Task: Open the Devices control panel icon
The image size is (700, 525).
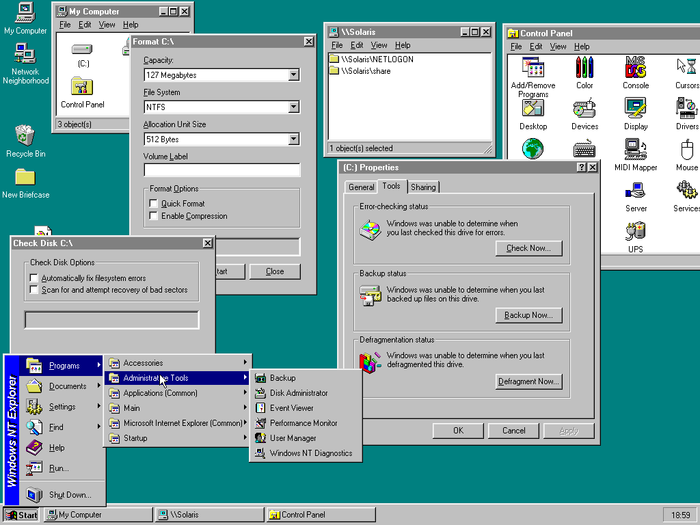Action: pyautogui.click(x=585, y=110)
